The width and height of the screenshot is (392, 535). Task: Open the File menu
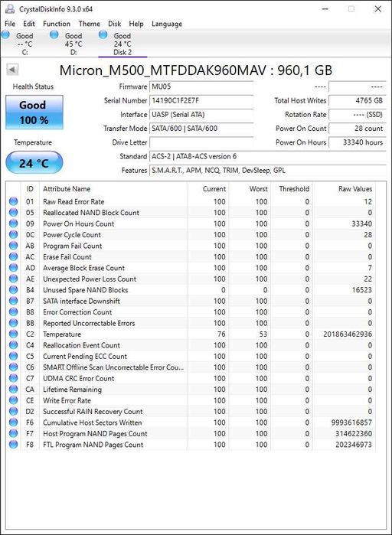[10, 24]
